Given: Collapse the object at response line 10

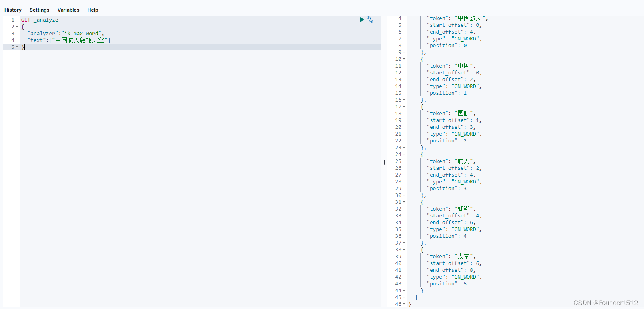Looking at the screenshot, I should [x=404, y=59].
